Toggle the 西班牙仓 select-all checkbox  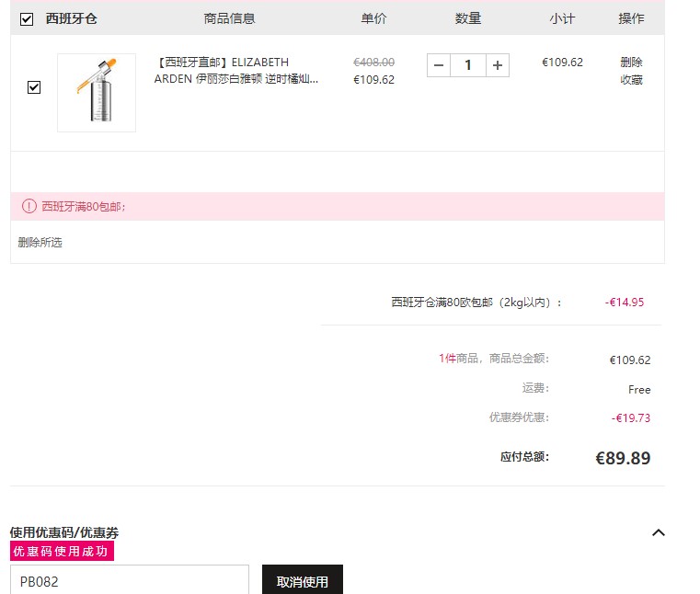point(27,19)
